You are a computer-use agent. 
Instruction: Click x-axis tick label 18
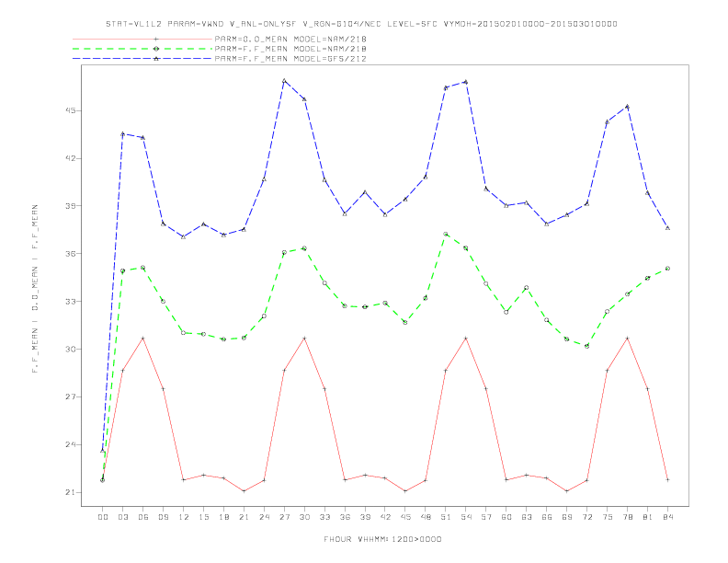point(223,517)
